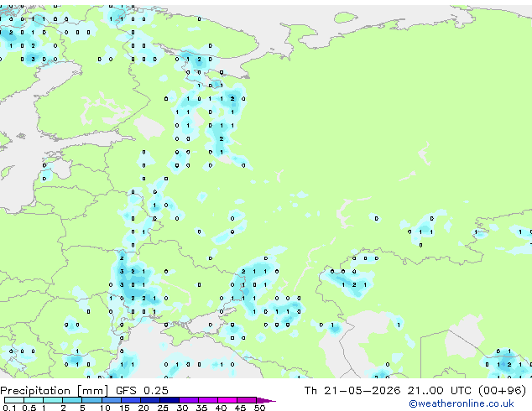The height and width of the screenshot is (411, 532).
Task: Click the '(00+96)' forecast offset text
Action: [502, 391]
